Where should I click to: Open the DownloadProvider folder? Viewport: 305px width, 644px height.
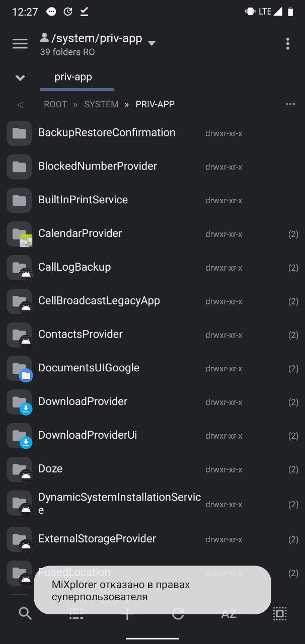[152, 402]
